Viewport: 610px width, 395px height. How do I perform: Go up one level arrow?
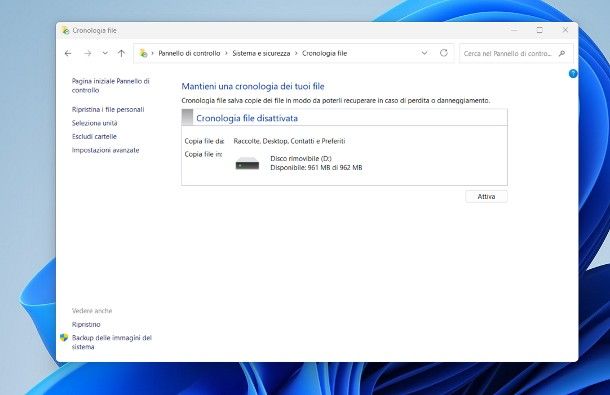pyautogui.click(x=121, y=53)
